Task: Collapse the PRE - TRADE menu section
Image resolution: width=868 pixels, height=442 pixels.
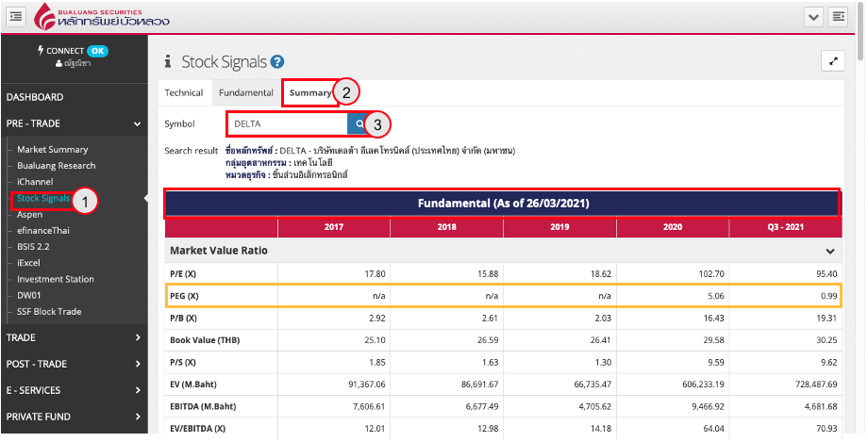Action: [137, 123]
